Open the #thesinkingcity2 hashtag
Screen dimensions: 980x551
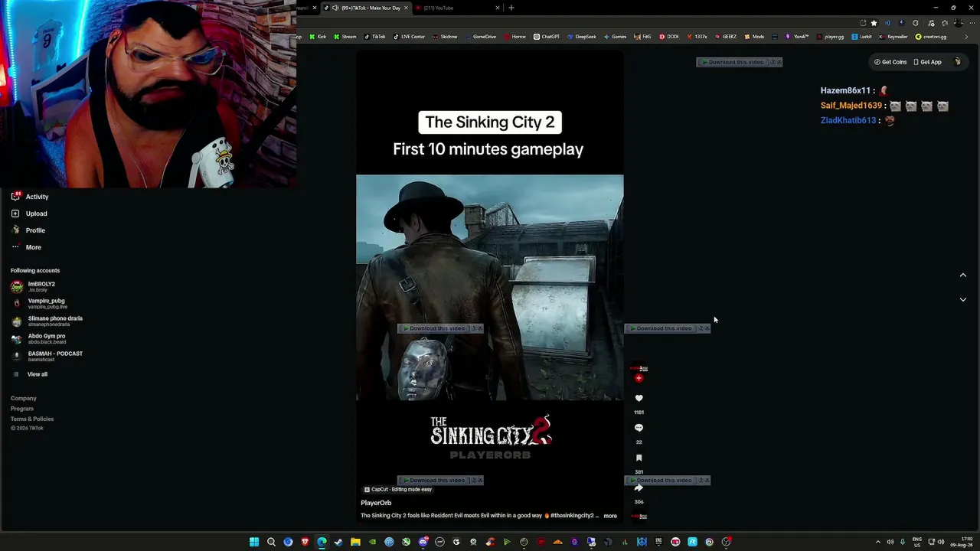click(x=571, y=516)
